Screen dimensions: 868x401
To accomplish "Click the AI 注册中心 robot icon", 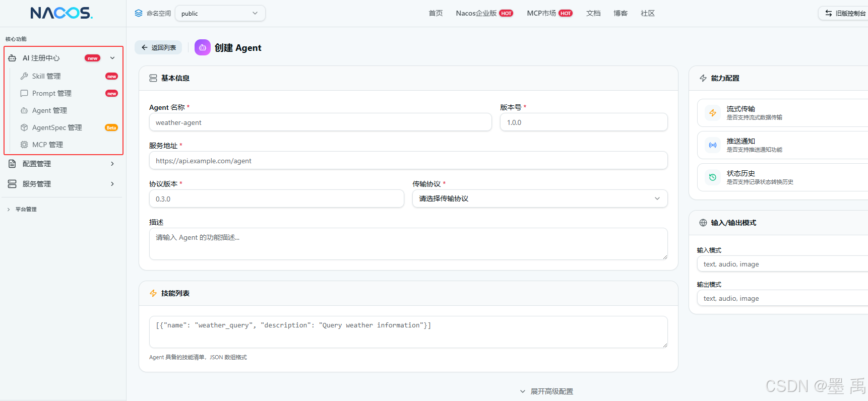I will 12,58.
